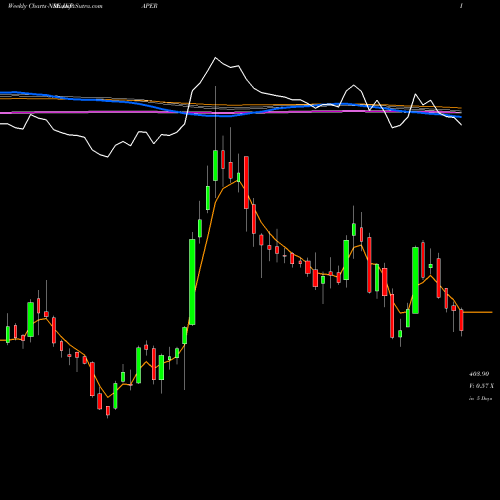Click the flat orange line extension at right
Screen dimensions: 500x500
pos(478,312)
